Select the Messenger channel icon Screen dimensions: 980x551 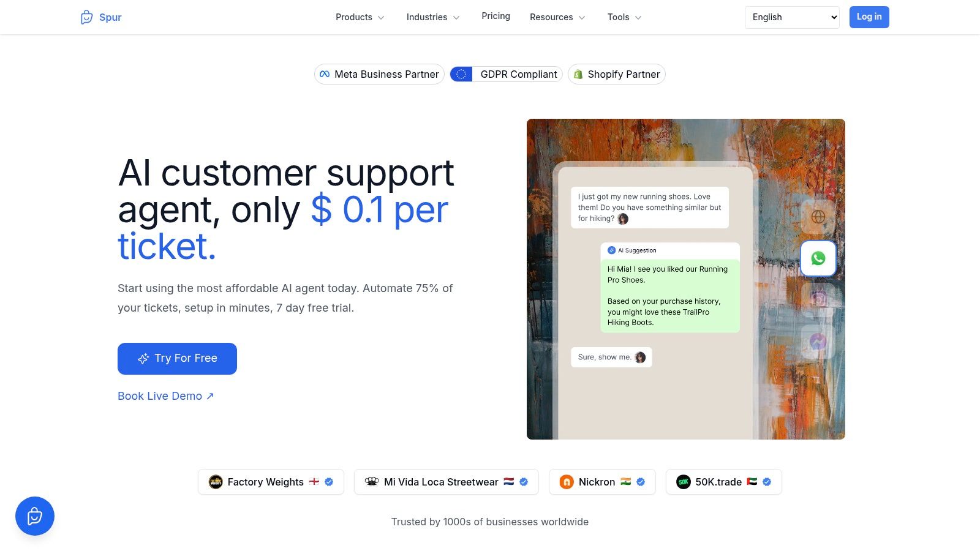[x=818, y=341]
